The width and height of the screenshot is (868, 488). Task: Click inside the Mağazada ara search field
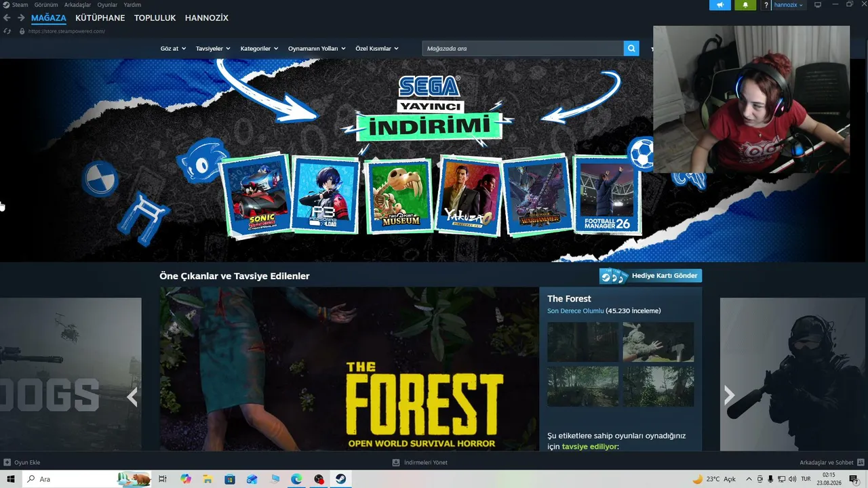coord(523,48)
